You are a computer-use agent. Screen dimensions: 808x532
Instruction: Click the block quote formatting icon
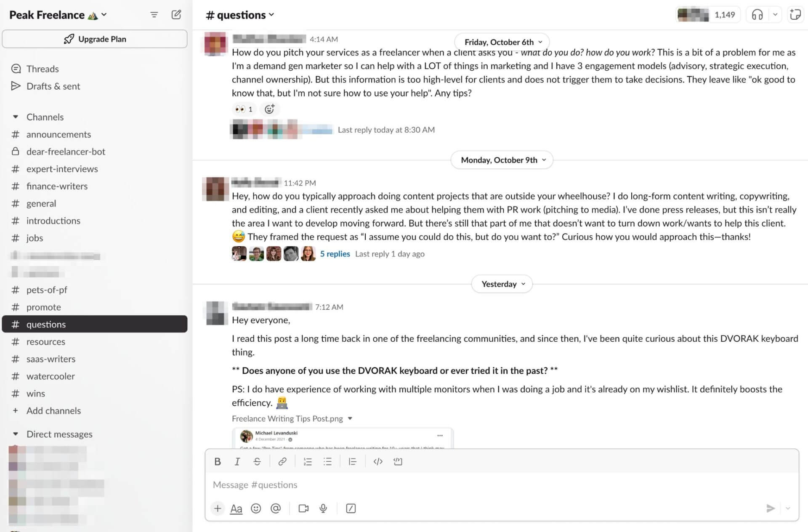tap(352, 461)
